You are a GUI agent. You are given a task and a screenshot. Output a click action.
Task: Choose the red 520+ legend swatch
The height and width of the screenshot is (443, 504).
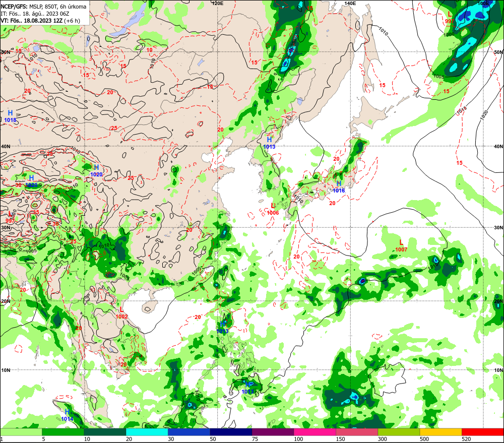pos(483,432)
